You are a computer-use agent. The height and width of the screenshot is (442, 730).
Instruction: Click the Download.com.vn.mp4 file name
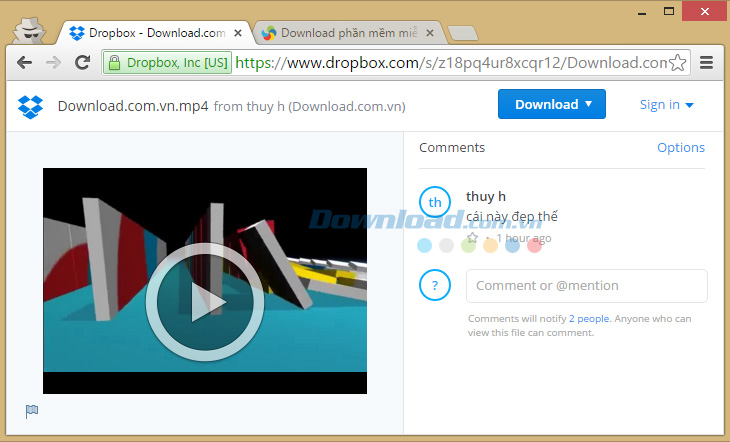click(133, 106)
